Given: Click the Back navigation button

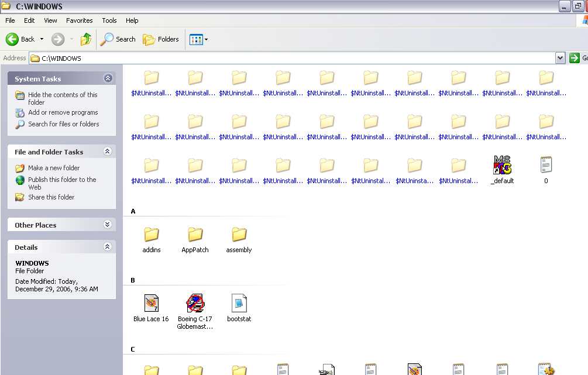Looking at the screenshot, I should click(20, 39).
